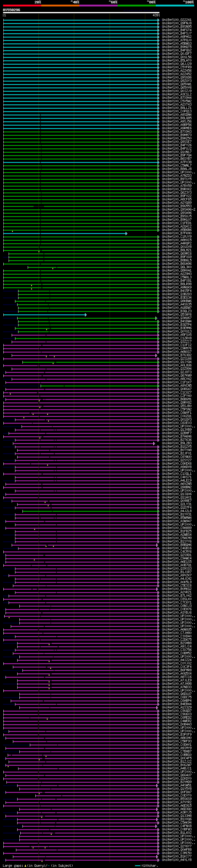
Task: Click the cyan ~100% identity legend bar
Action: (x=175, y=6)
